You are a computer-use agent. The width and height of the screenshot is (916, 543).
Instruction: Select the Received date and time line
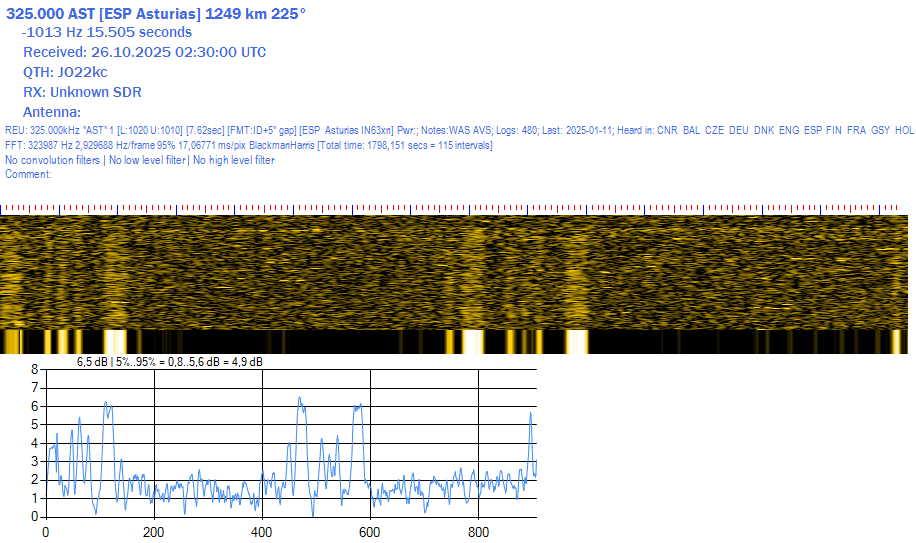pos(144,53)
